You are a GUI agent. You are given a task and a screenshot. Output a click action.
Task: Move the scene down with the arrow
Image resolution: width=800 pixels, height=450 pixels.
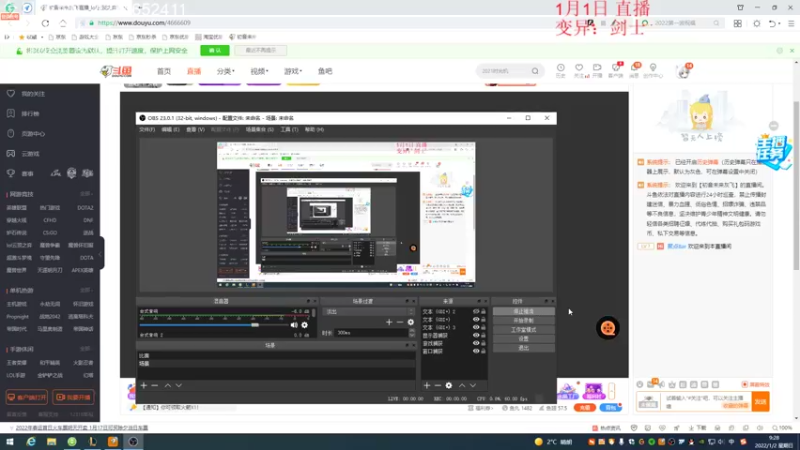(179, 386)
